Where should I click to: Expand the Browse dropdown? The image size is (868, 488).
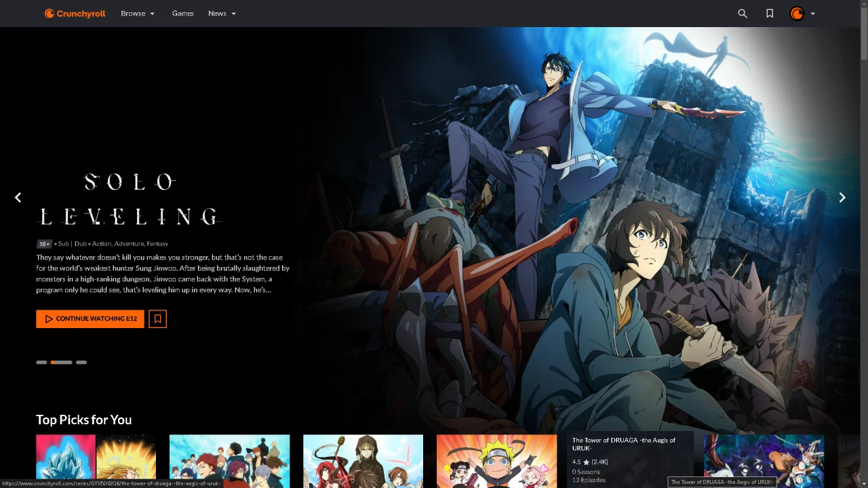[x=138, y=14]
